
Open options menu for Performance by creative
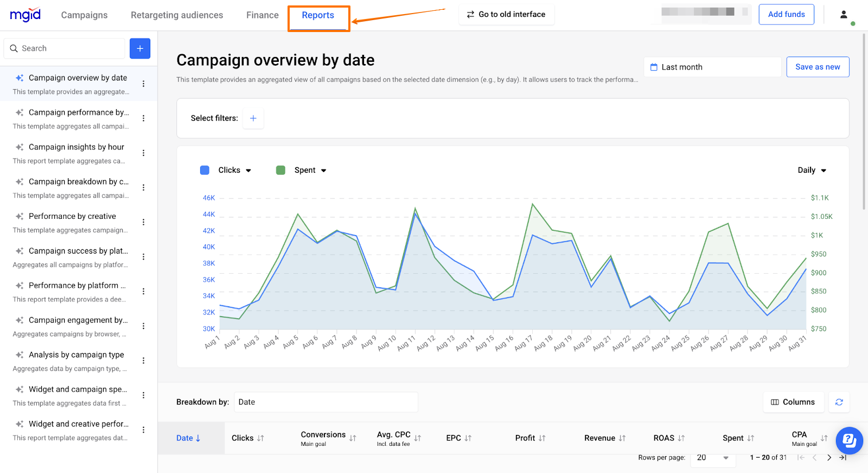(143, 222)
